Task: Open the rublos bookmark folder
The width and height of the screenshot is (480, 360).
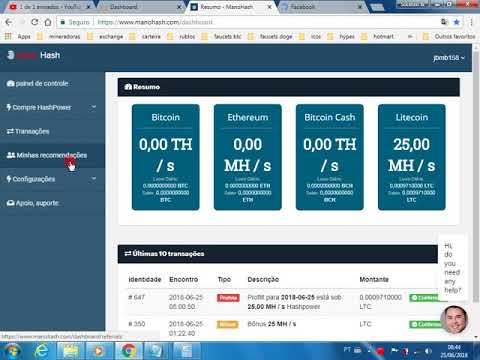Action: 181,36
